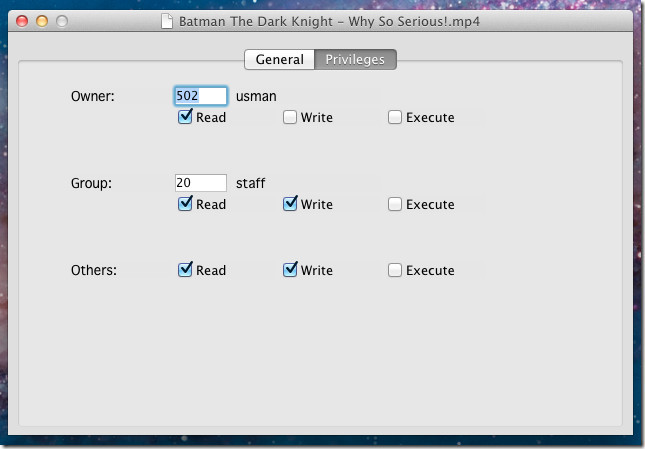Uncheck Others Read permission
The height and width of the screenshot is (449, 645).
185,269
